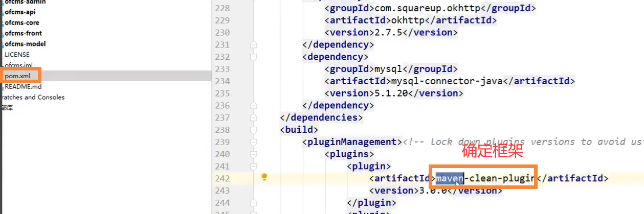644x214 pixels.
Task: Collapse the dependency block at line 232
Action: coord(253,57)
